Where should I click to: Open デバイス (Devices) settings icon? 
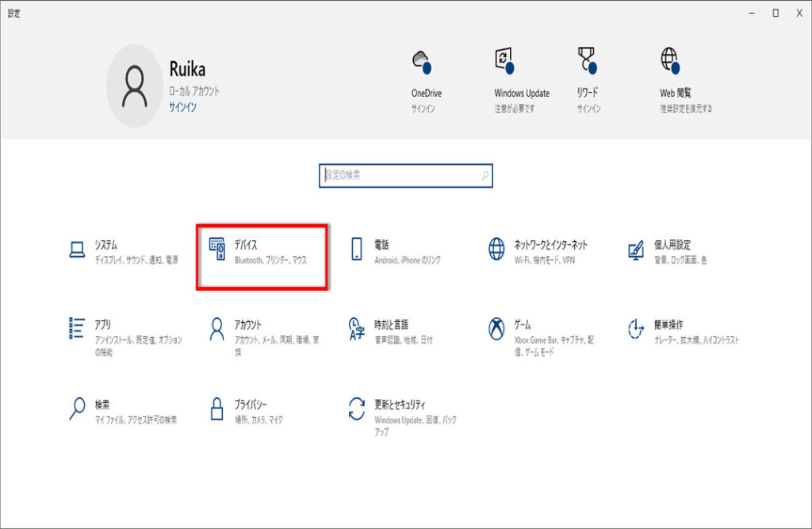tap(217, 250)
